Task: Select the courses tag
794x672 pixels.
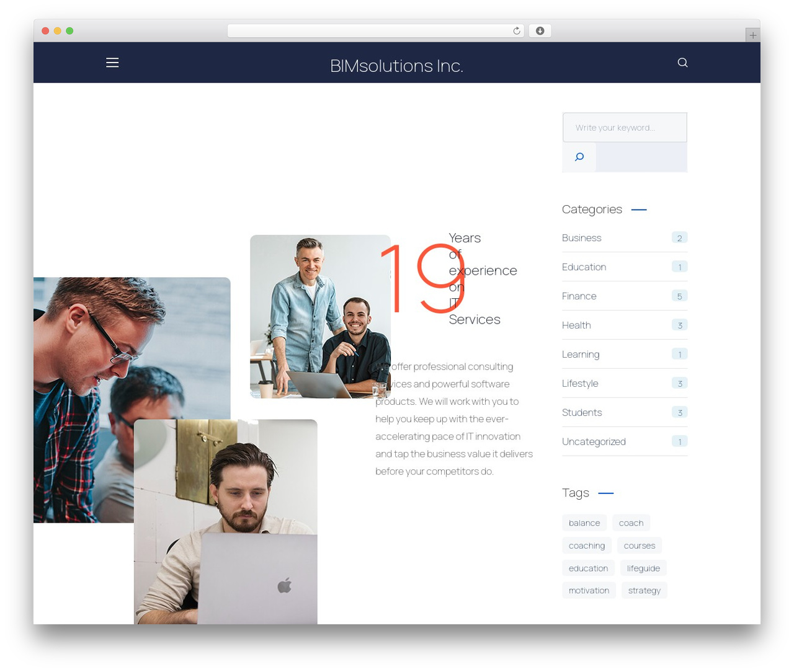Action: click(x=640, y=546)
